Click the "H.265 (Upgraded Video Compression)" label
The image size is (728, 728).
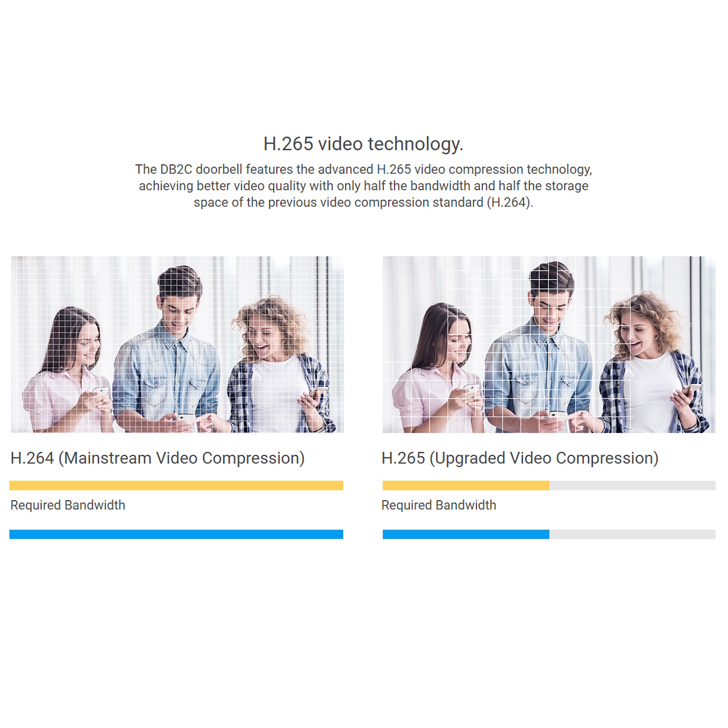click(520, 458)
